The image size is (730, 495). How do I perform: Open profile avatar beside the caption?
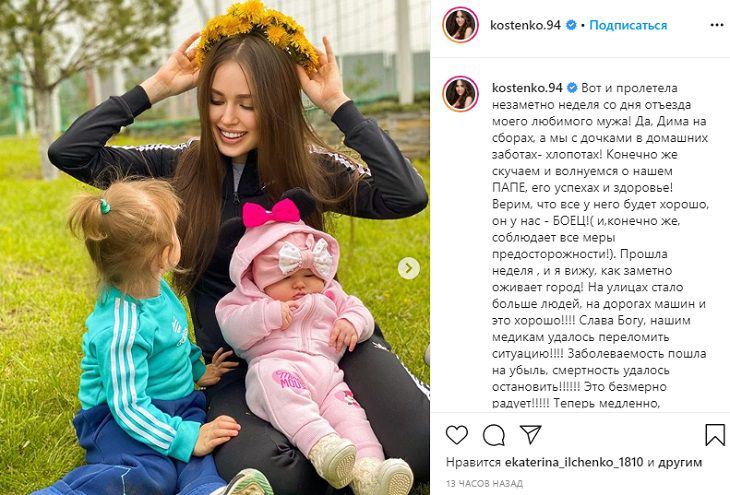coord(460,94)
